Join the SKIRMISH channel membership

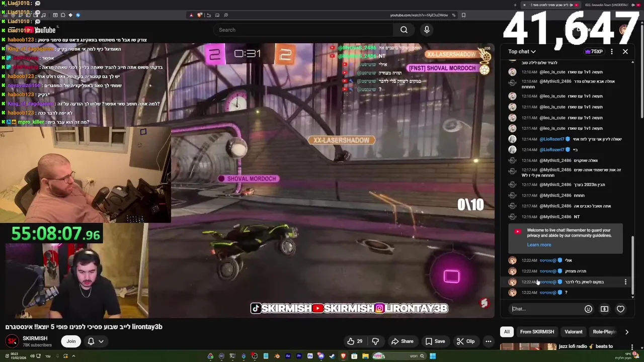pyautogui.click(x=71, y=341)
